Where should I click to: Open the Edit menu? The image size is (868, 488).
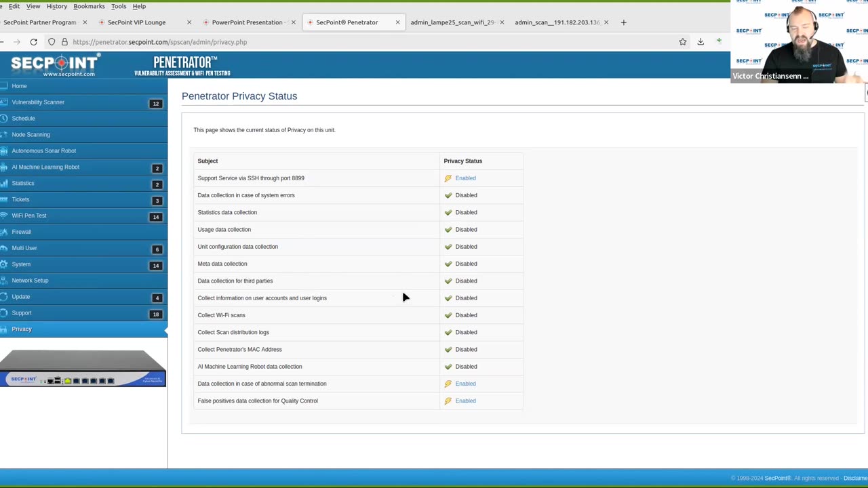(14, 6)
